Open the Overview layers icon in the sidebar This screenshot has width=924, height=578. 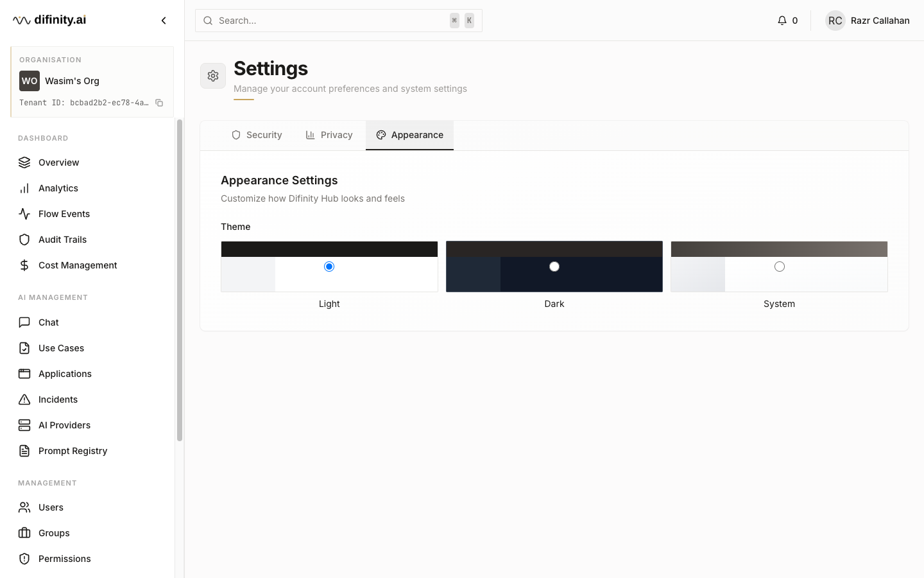pos(24,162)
